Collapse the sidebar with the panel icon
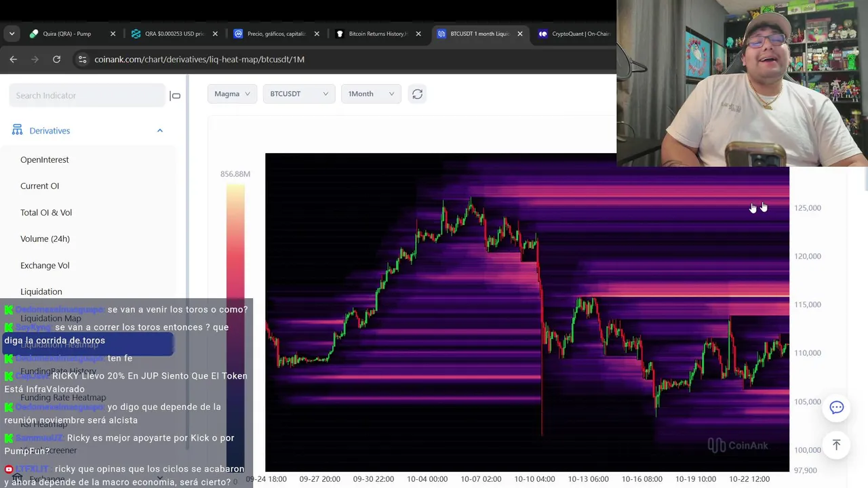The image size is (868, 488). point(175,96)
